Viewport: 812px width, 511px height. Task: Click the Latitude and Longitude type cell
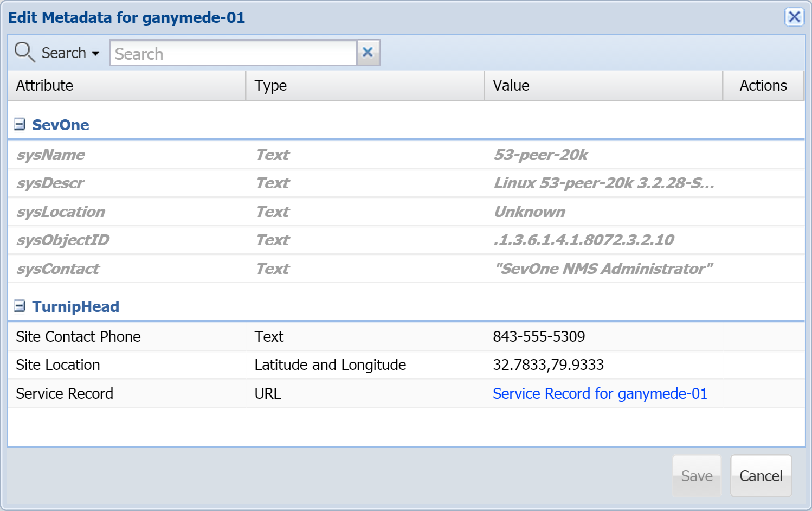[x=330, y=365]
